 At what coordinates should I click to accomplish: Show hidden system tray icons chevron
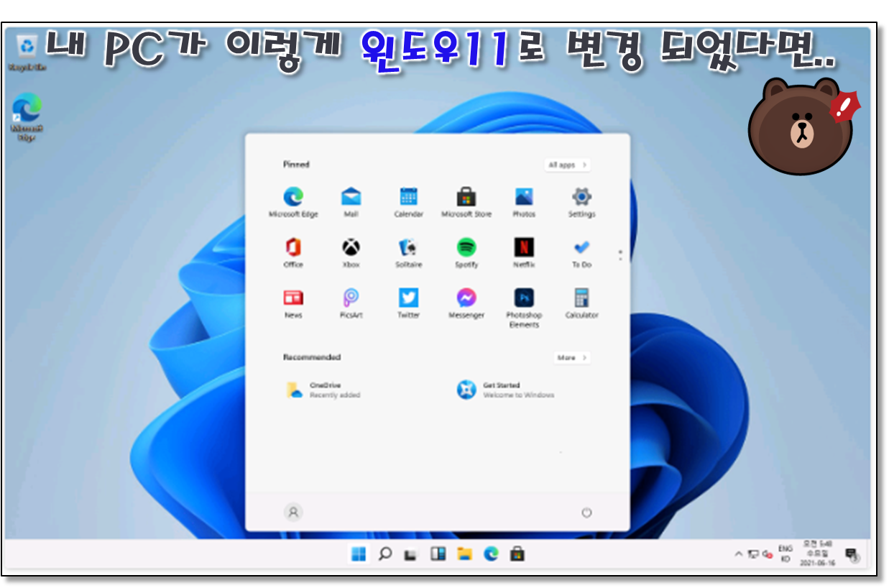(738, 554)
